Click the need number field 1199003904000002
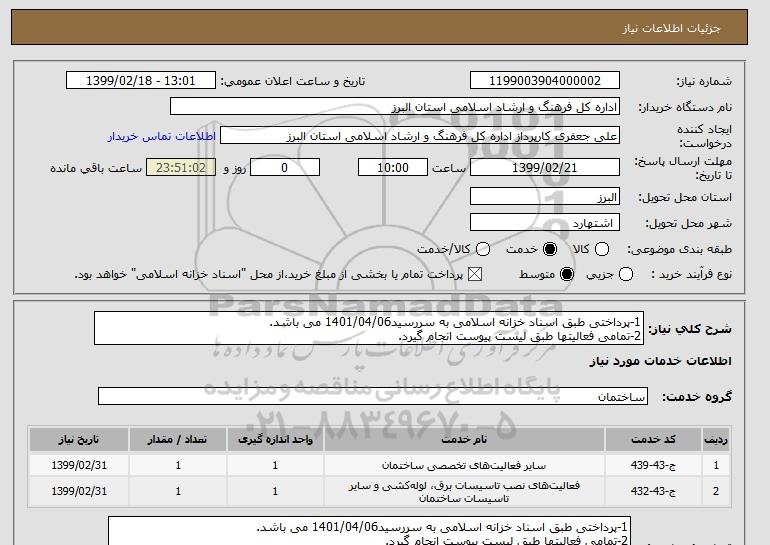The height and width of the screenshot is (545, 770). (545, 81)
